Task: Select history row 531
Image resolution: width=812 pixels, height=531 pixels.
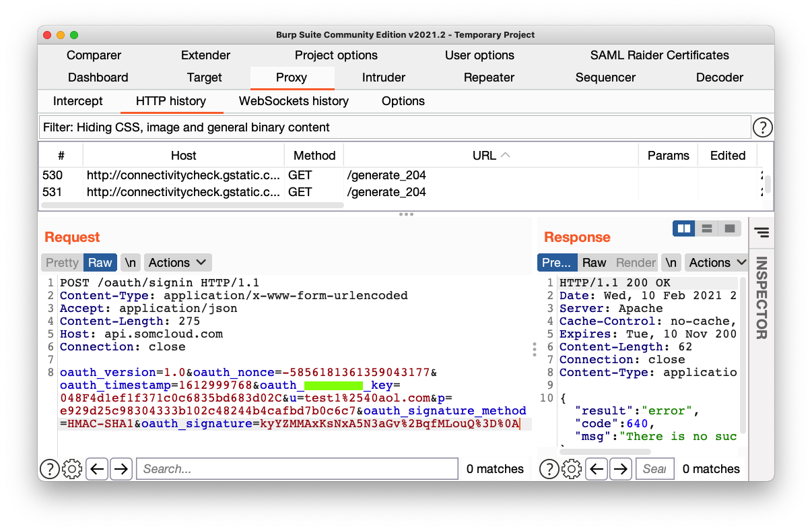Action: [401, 192]
